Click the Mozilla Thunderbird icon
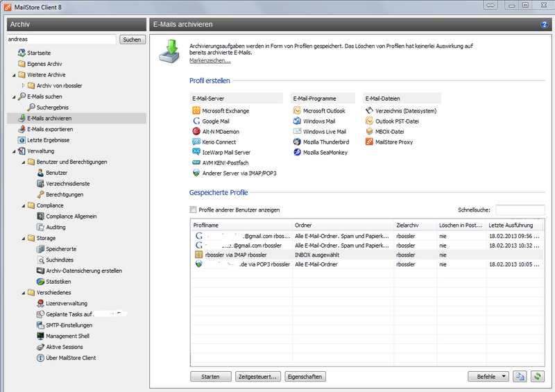This screenshot has height=392, width=555. (297, 142)
